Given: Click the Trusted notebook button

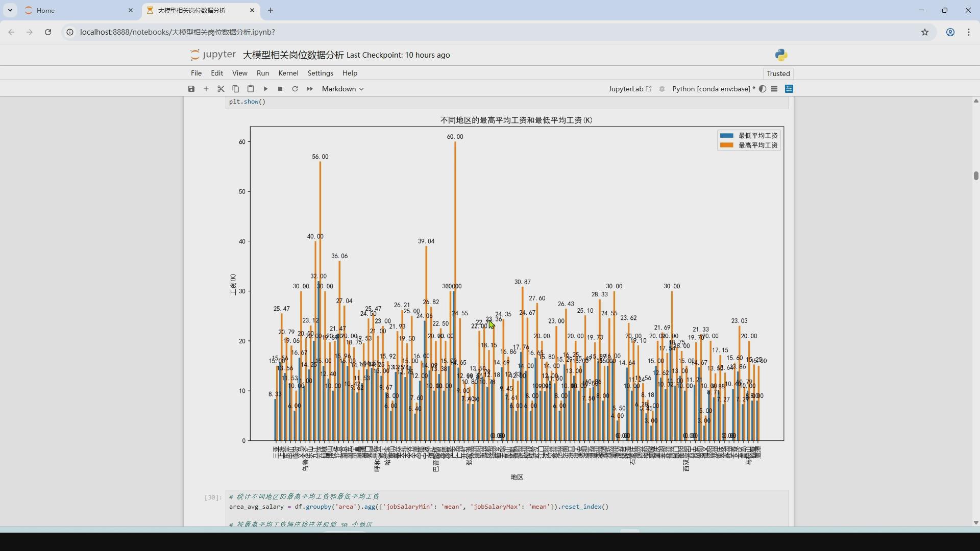Looking at the screenshot, I should coord(778,73).
